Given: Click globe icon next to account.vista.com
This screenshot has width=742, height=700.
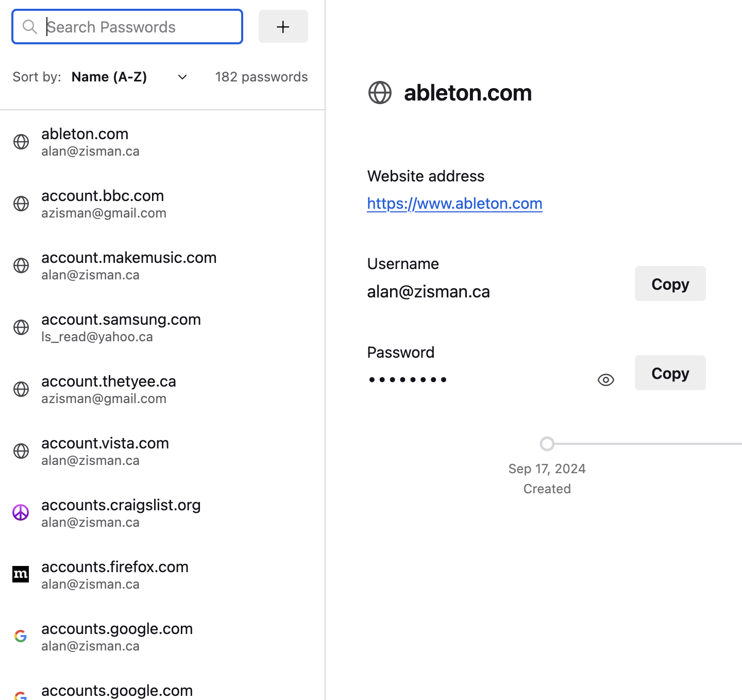Looking at the screenshot, I should [21, 451].
